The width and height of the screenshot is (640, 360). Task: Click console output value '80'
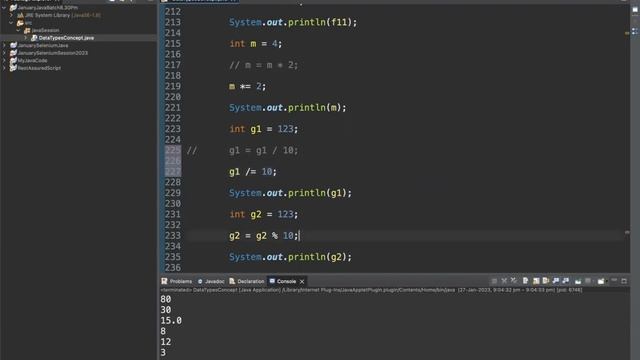(166, 299)
